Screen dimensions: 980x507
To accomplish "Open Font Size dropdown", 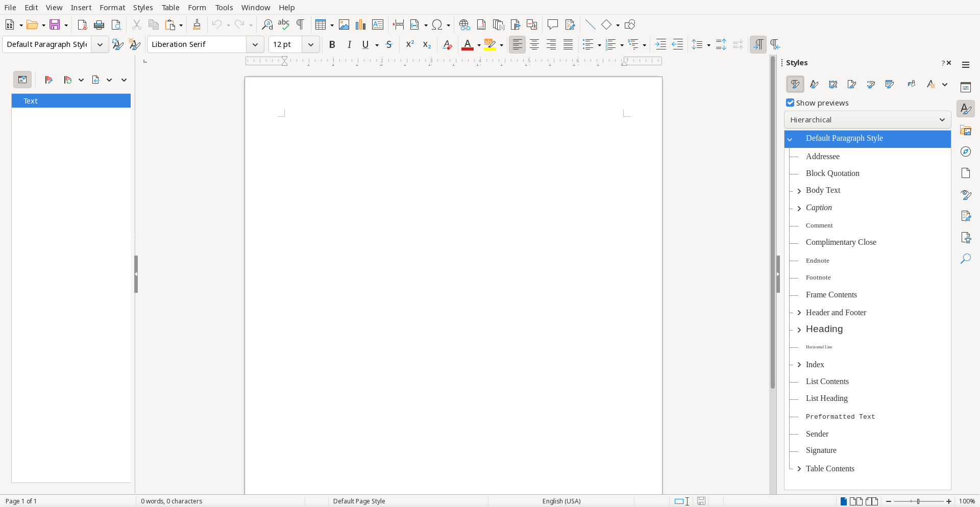I will point(310,44).
